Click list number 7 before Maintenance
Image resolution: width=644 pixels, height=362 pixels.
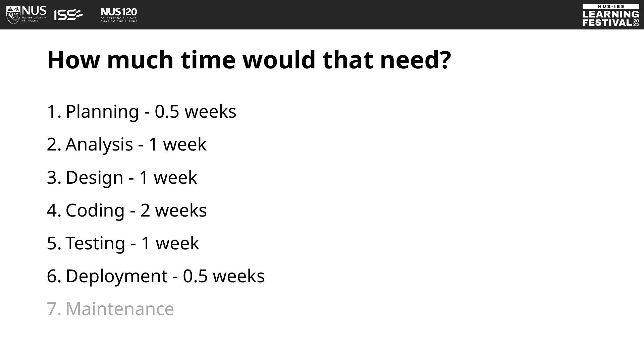pos(54,309)
